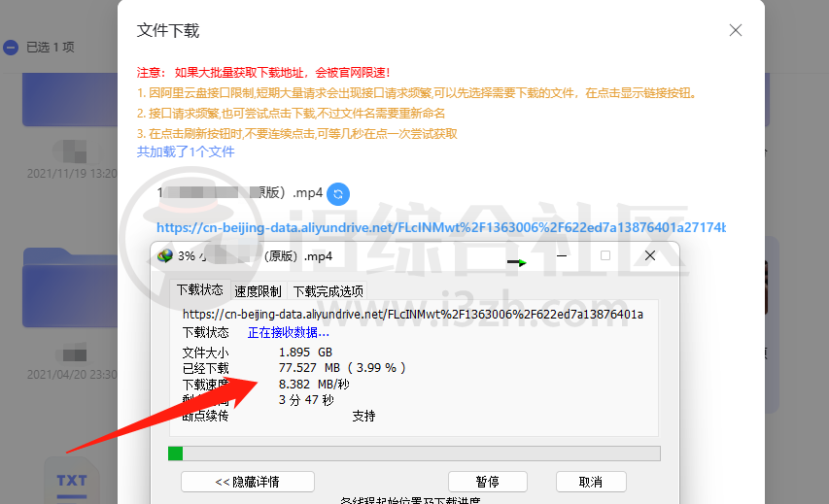This screenshot has width=829, height=504.
Task: Click the speed value 8.382 MB/秒
Action: pos(314,385)
